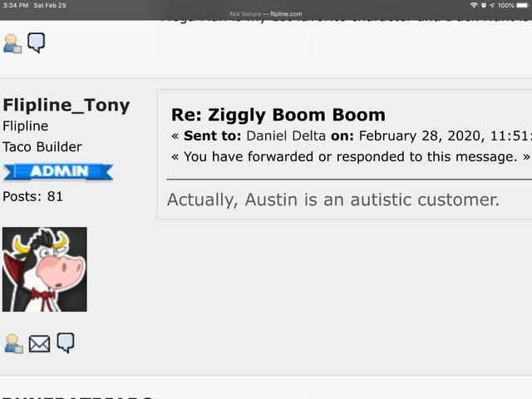Click the Taco Builder rank text
The height and width of the screenshot is (399, 532).
pos(42,147)
